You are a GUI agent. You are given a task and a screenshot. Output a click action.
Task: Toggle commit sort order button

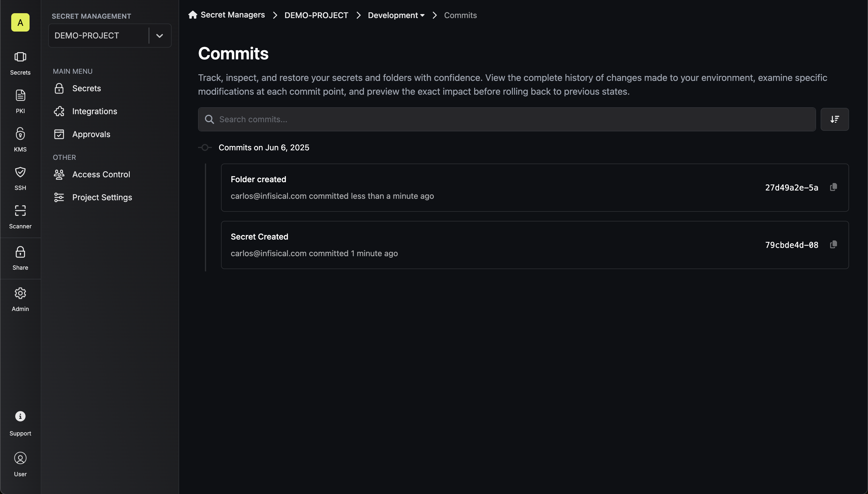click(x=834, y=119)
